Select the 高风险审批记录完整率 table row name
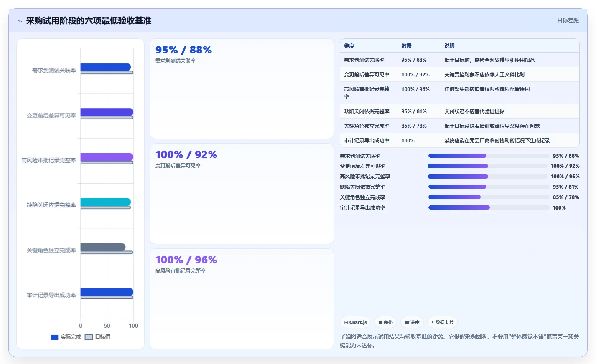Screen dimensions: 596x364 [x=367, y=93]
